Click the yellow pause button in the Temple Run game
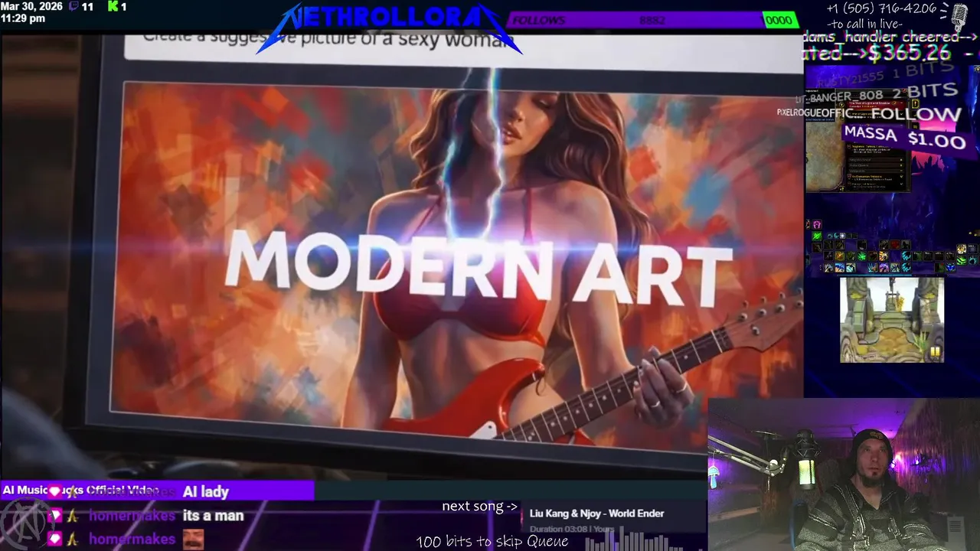980x551 pixels. point(934,352)
